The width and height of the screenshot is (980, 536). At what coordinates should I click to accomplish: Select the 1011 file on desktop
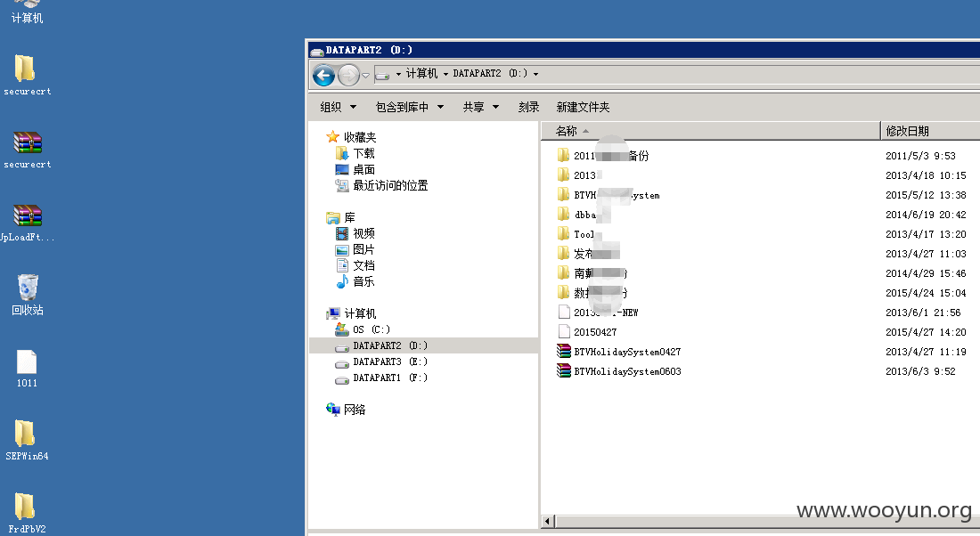coord(27,369)
